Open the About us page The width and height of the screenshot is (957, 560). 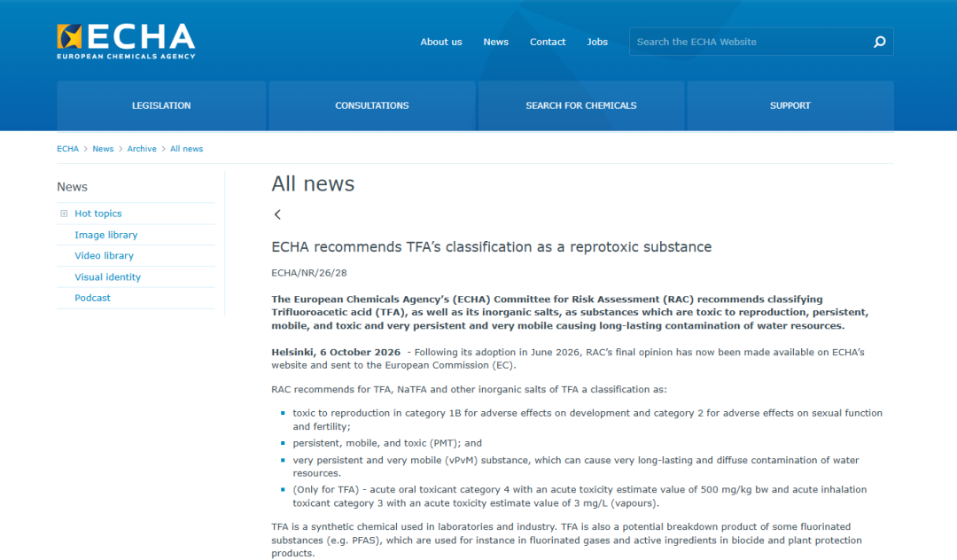tap(440, 43)
